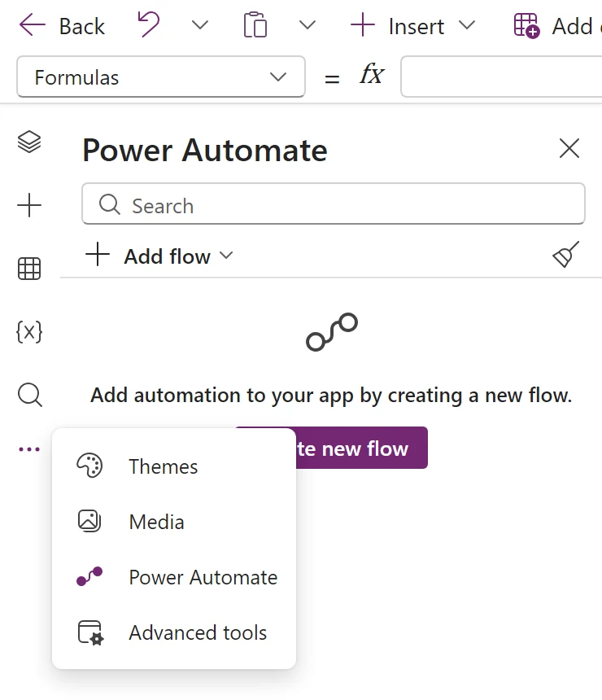
Task: Click the Power Automate Search field
Action: click(334, 203)
